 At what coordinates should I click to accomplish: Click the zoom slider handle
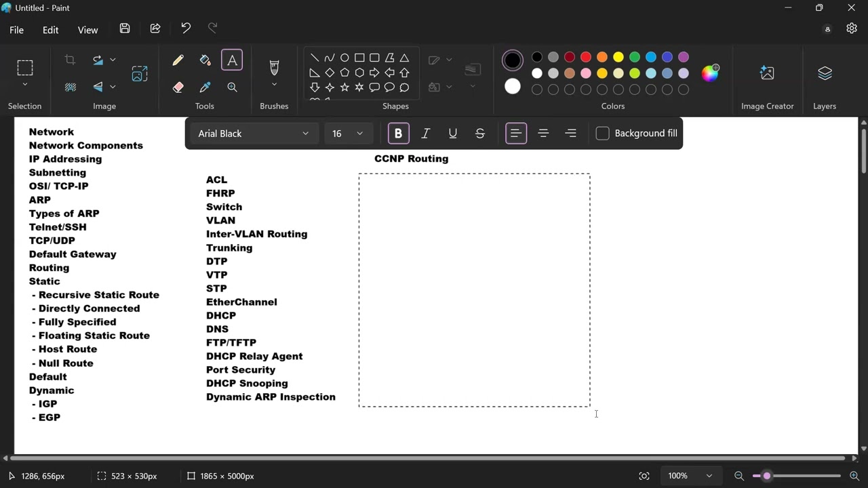pos(767,476)
